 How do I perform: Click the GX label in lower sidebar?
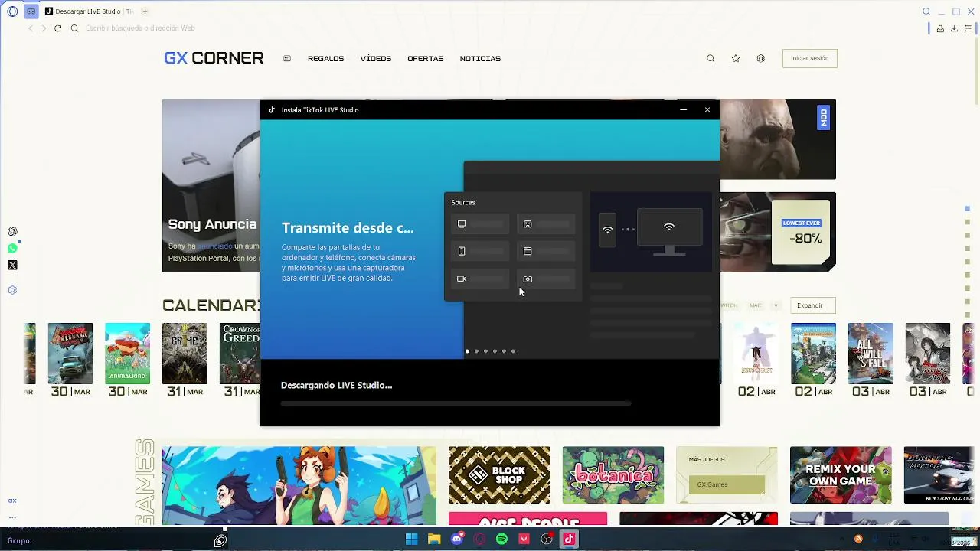[x=12, y=500]
